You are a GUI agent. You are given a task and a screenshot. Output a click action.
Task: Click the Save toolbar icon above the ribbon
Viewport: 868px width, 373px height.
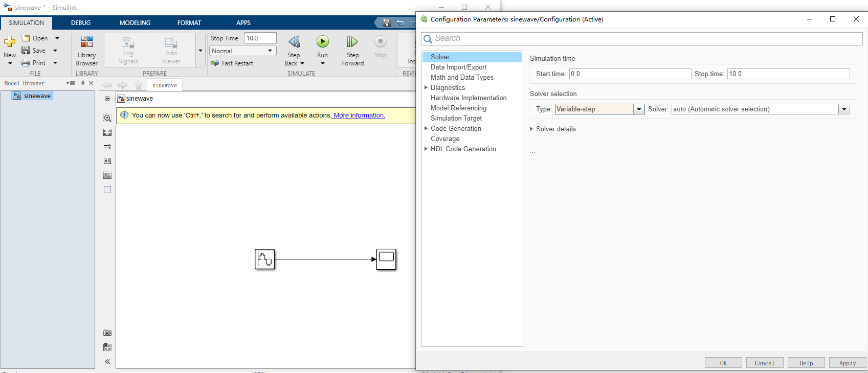coord(387,23)
